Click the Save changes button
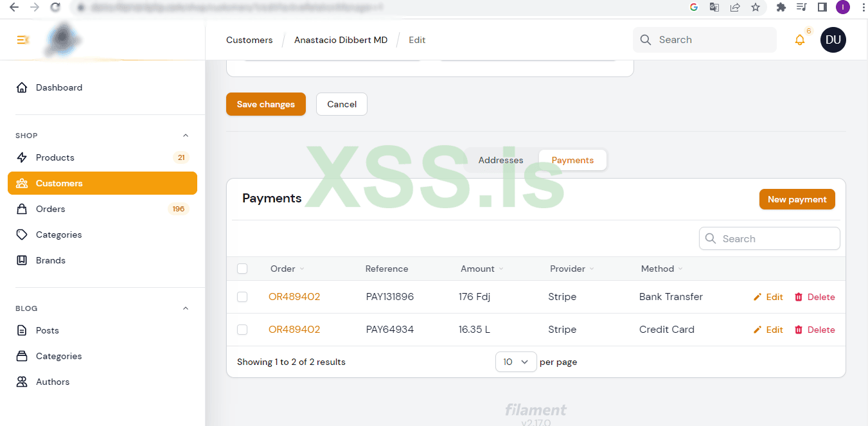 (x=266, y=104)
